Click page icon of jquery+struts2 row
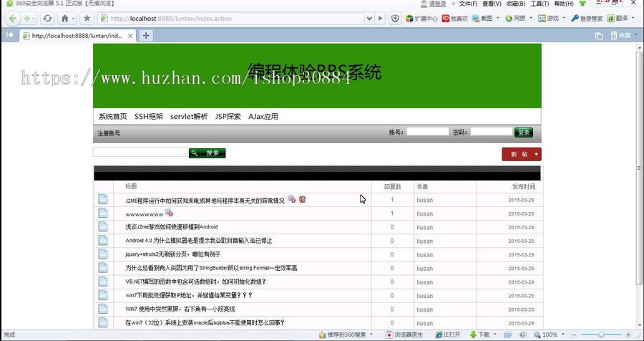The width and height of the screenshot is (644, 341). tap(102, 254)
